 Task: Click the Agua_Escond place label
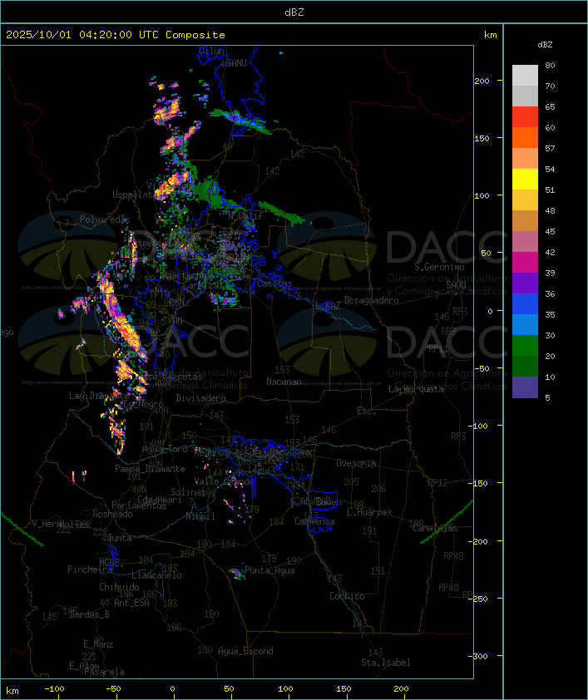click(x=245, y=651)
